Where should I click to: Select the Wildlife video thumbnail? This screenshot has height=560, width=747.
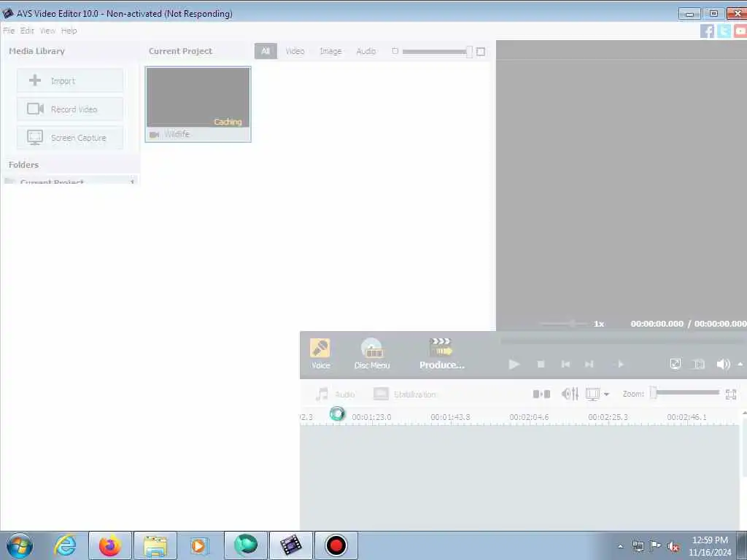[x=198, y=104]
